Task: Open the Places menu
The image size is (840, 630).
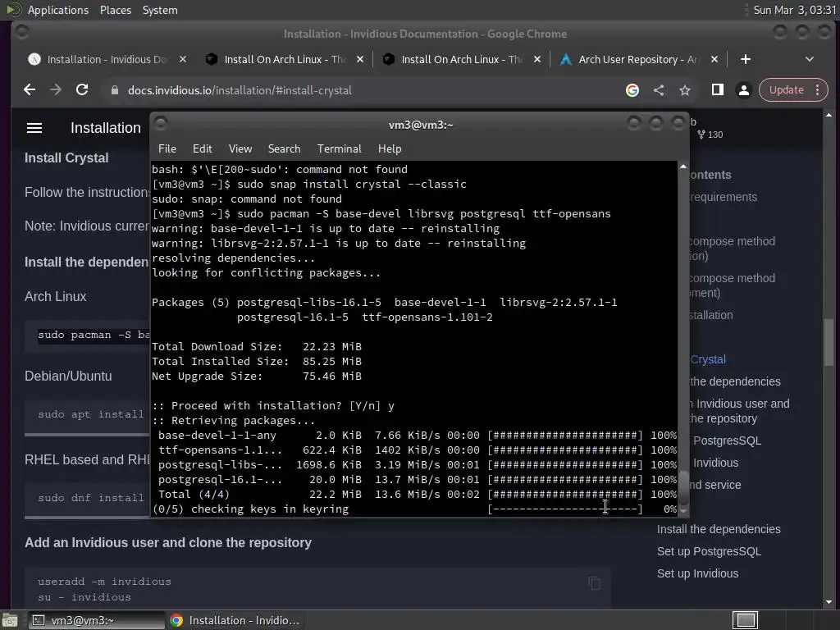Action: click(115, 10)
